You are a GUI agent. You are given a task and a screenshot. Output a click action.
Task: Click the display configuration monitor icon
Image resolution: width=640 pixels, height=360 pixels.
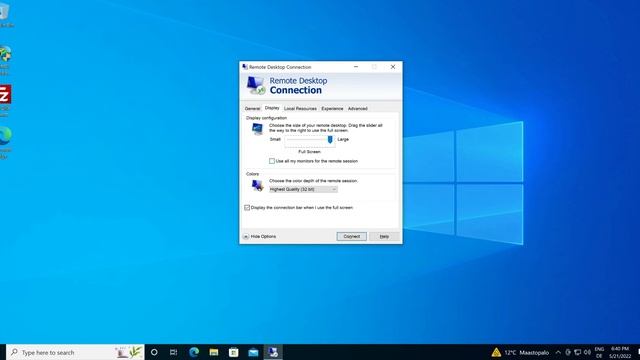click(x=257, y=129)
